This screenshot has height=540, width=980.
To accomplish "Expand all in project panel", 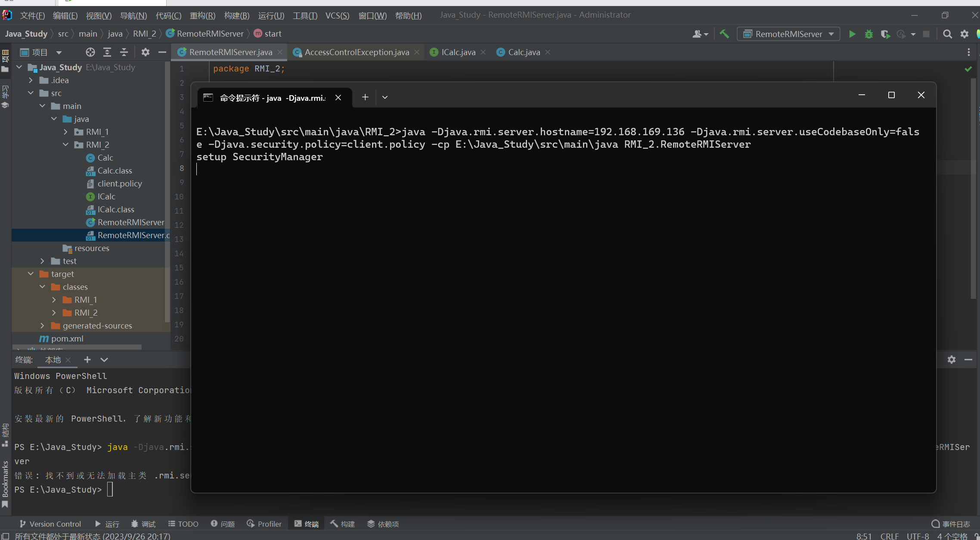I will tap(107, 52).
